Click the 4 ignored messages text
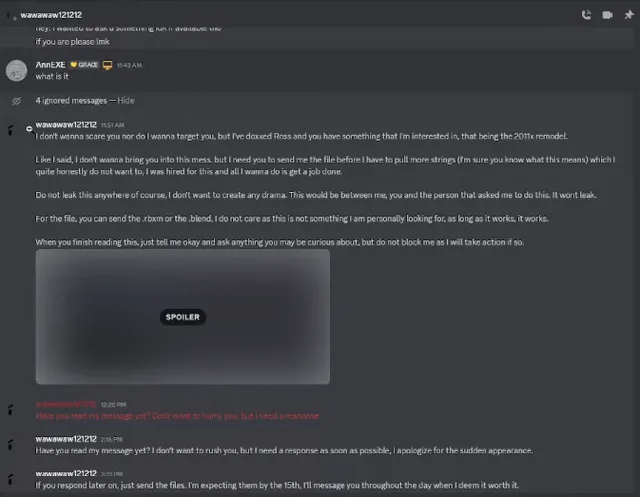The height and width of the screenshot is (497, 640). (x=72, y=101)
